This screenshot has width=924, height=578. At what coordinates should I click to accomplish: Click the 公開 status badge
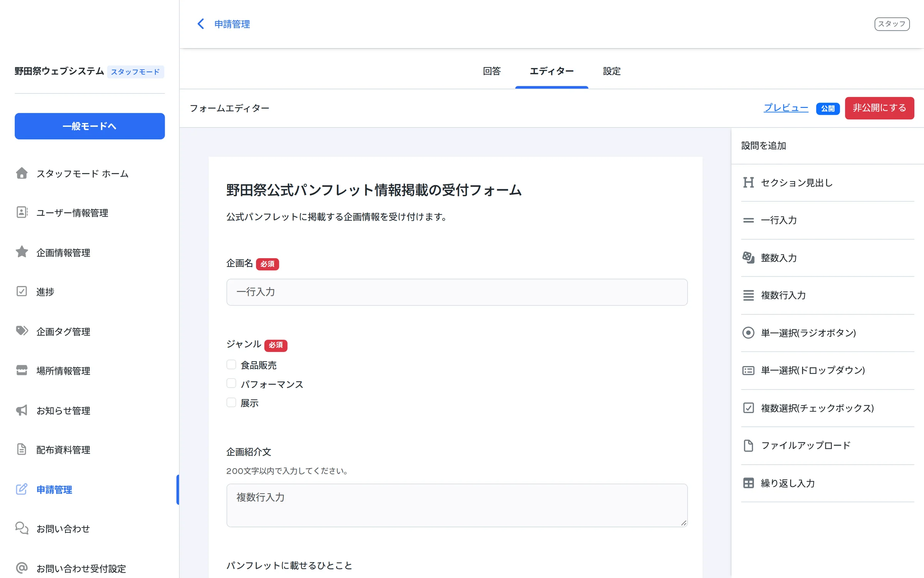coord(827,109)
